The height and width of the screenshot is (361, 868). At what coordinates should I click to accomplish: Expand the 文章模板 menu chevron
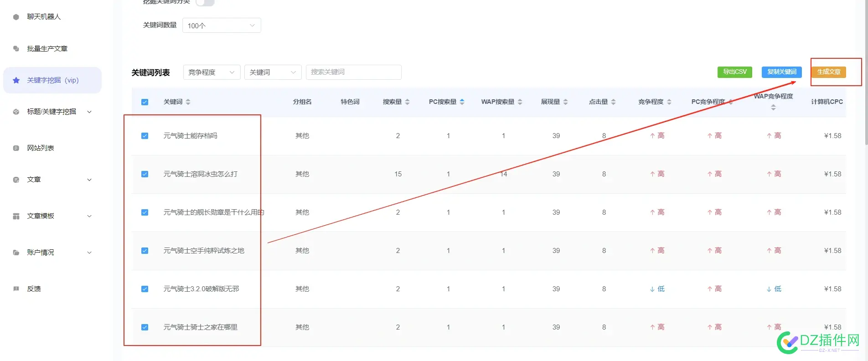(x=89, y=216)
